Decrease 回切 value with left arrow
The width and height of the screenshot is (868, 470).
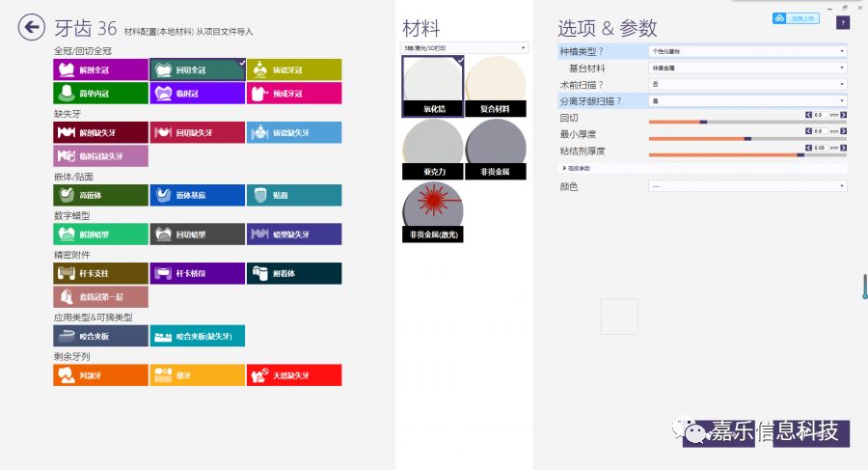809,115
